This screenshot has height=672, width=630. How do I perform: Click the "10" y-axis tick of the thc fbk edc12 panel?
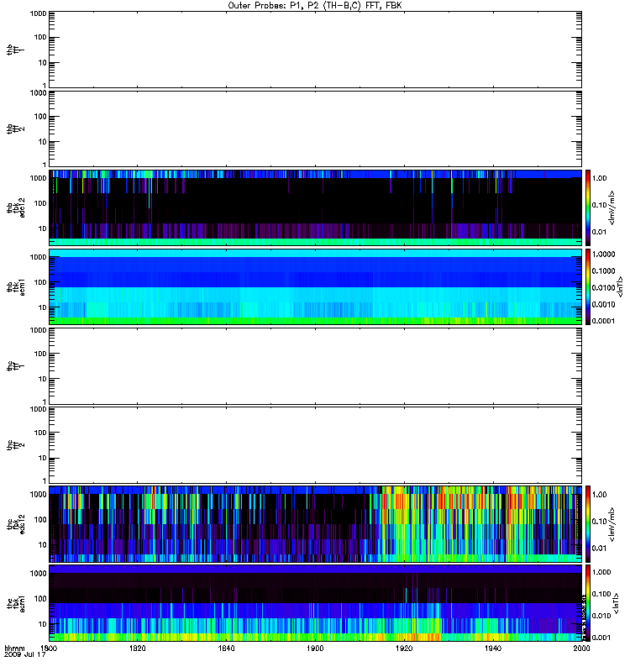[x=43, y=545]
